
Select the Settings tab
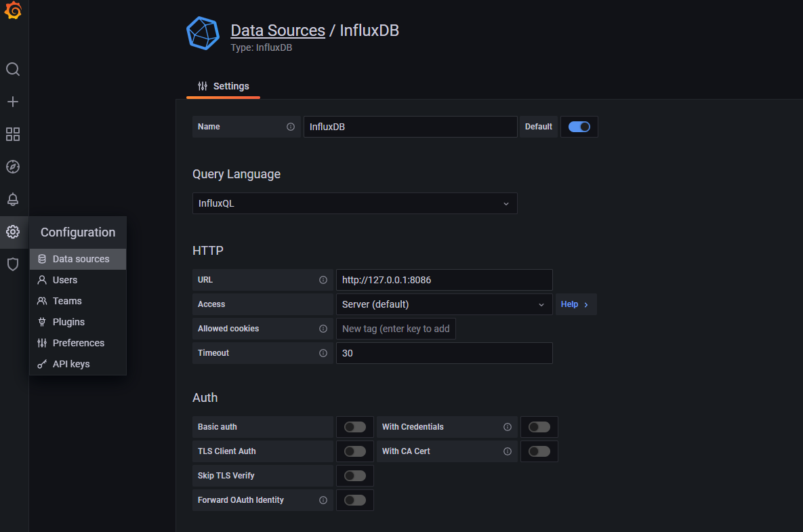[224, 86]
